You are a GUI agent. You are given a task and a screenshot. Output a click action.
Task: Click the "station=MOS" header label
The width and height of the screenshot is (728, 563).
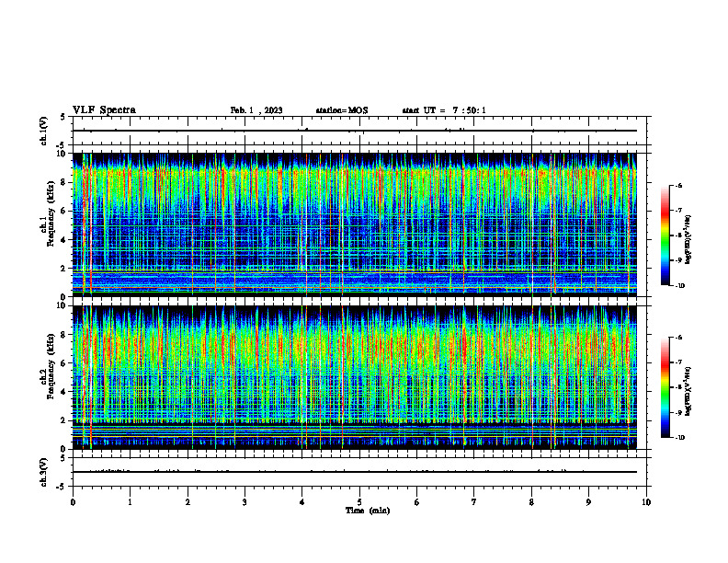342,110
